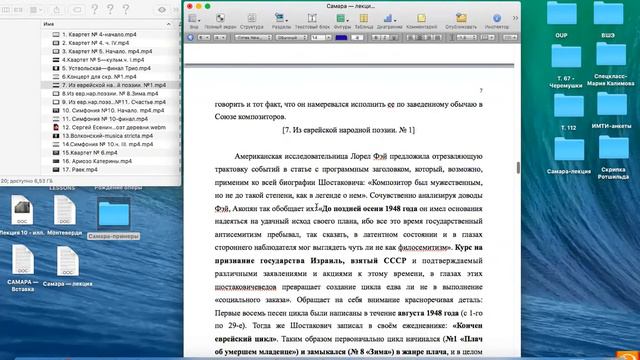Toggle bold formatting in format bar

(376, 38)
